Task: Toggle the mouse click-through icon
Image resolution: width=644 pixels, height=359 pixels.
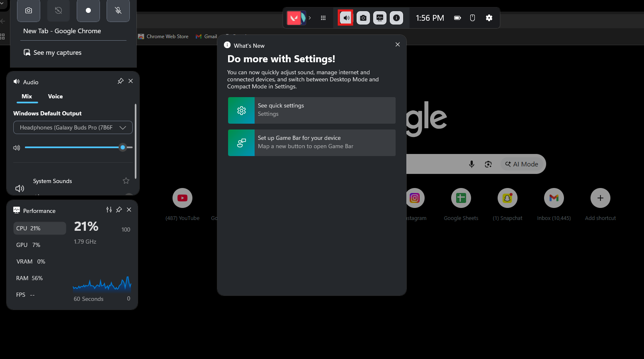Action: pyautogui.click(x=472, y=18)
